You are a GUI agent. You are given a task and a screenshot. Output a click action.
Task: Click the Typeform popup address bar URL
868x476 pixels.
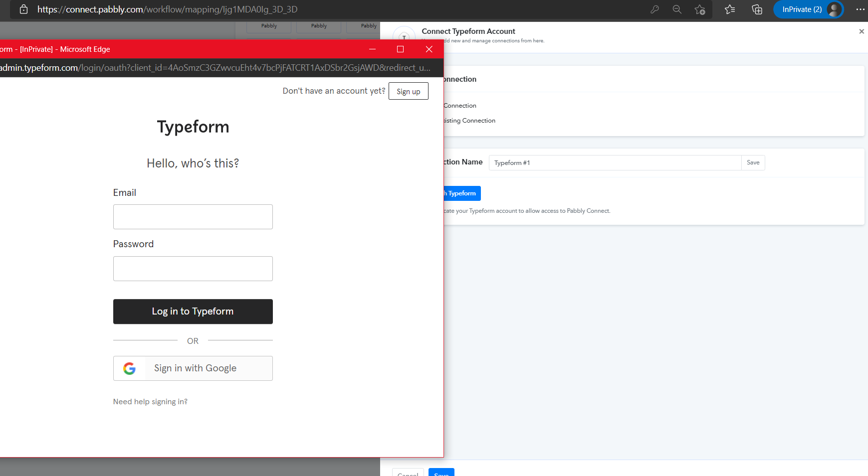click(x=215, y=68)
